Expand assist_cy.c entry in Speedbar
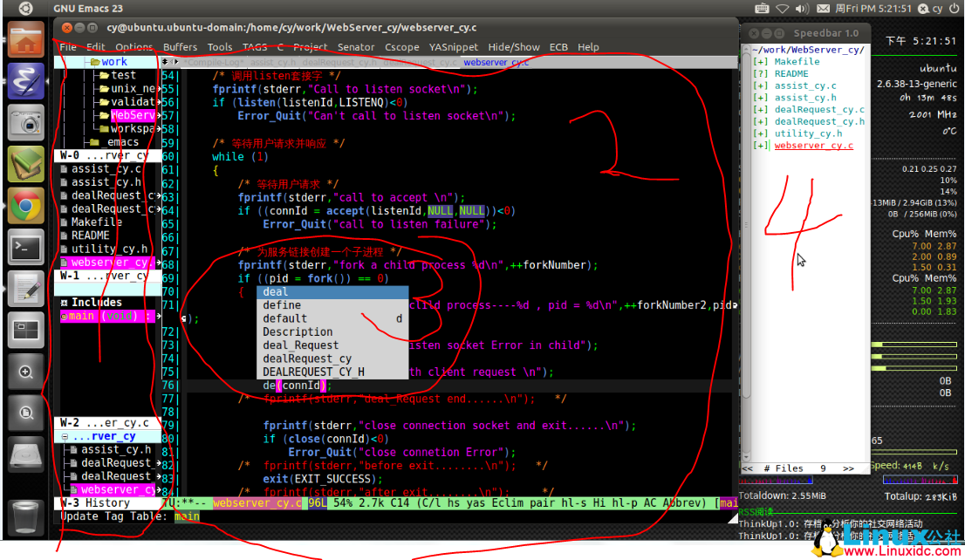This screenshot has height=560, width=965. (x=760, y=85)
